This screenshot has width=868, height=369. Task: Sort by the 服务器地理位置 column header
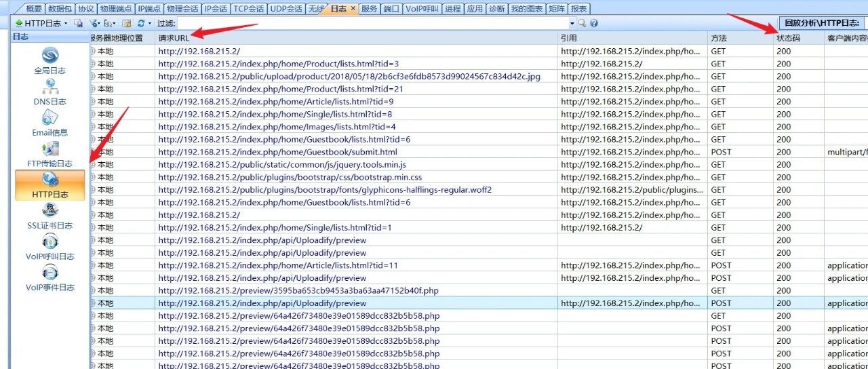click(x=122, y=38)
